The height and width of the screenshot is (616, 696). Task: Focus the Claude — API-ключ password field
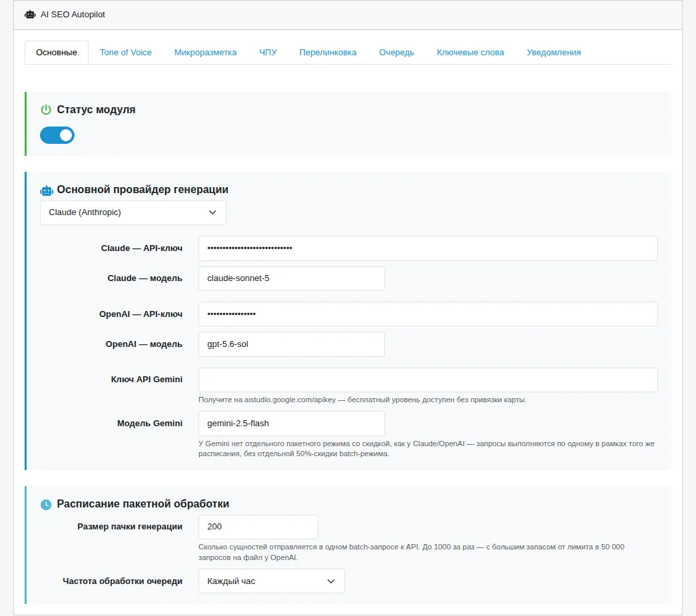pos(428,248)
